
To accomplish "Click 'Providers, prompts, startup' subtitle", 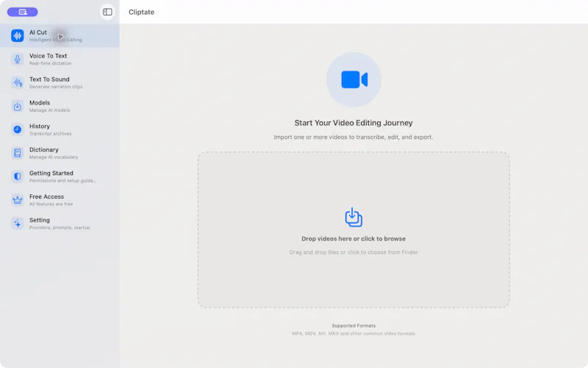I will pos(60,227).
